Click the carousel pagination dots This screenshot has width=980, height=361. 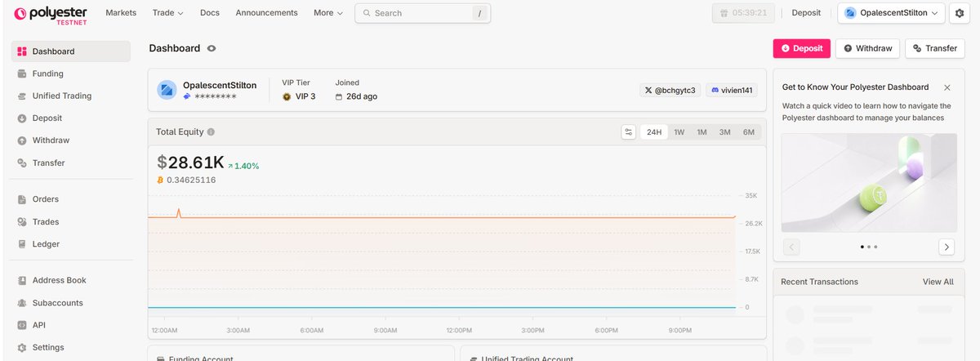(x=869, y=247)
